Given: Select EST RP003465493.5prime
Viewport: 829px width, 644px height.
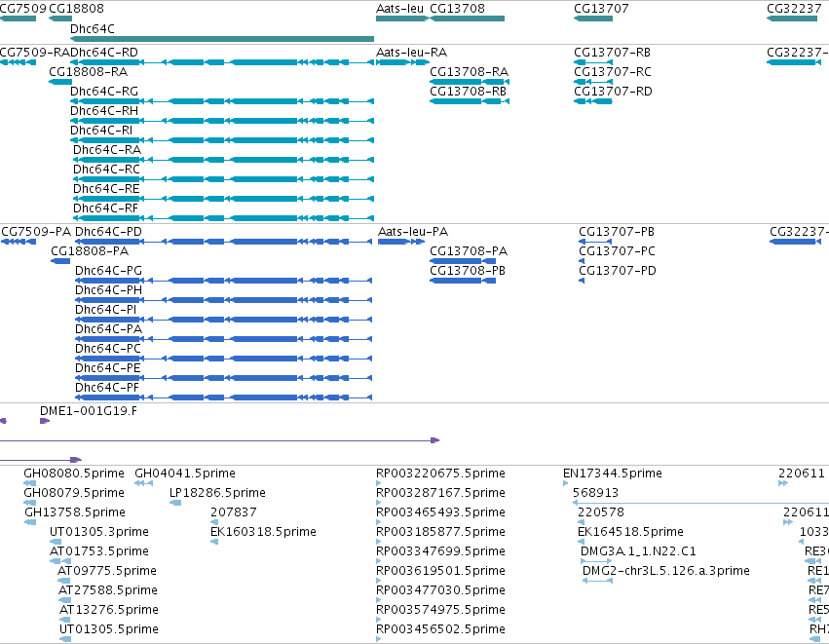Looking at the screenshot, I should click(379, 522).
